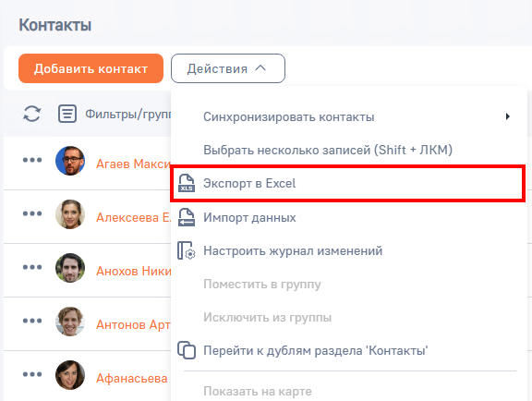This screenshot has height=401, width=532.
Task: Click the Контакты section heading
Action: [x=55, y=25]
